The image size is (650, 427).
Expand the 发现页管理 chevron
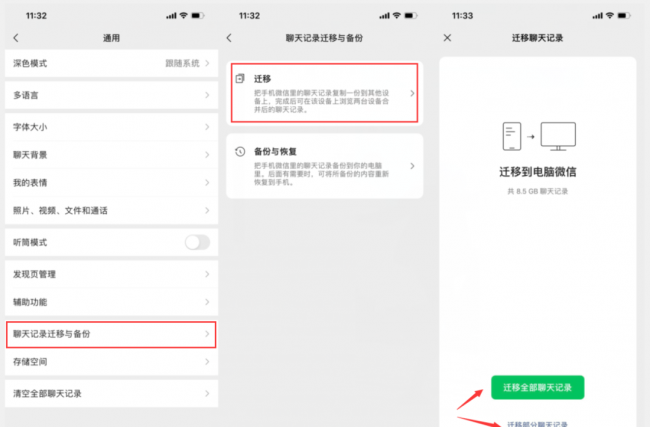pyautogui.click(x=207, y=274)
